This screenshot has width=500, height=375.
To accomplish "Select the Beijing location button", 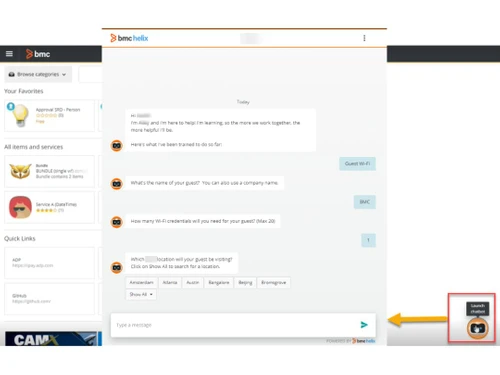I will 245,282.
